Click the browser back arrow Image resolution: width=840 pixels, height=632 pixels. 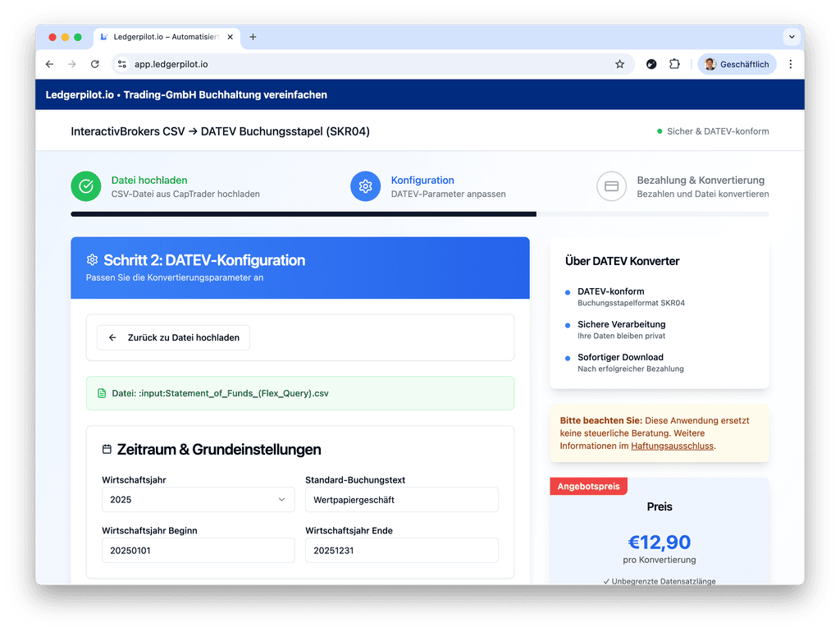click(50, 64)
